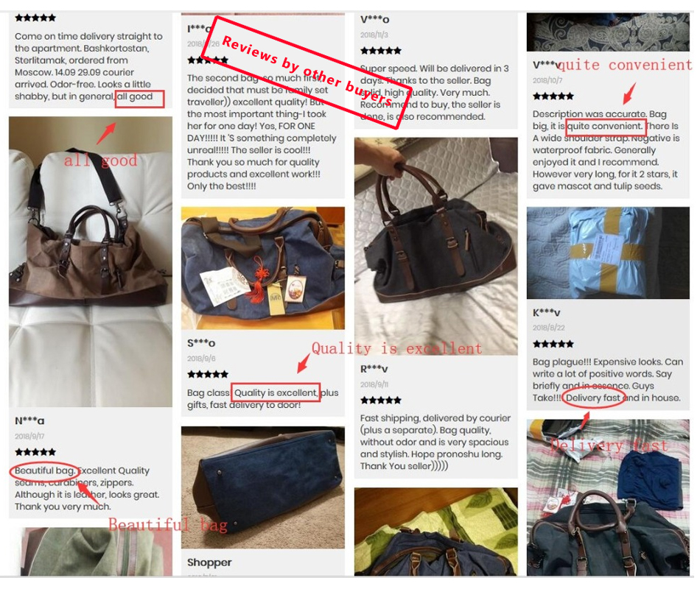Select reviewer name S***o
The image size is (700, 589).
click(x=201, y=343)
